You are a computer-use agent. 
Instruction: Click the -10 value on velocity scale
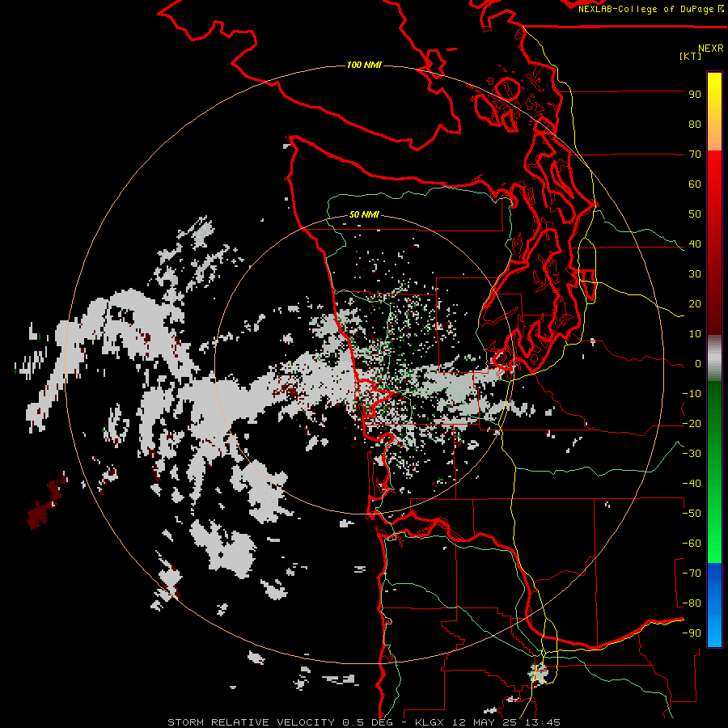(692, 394)
